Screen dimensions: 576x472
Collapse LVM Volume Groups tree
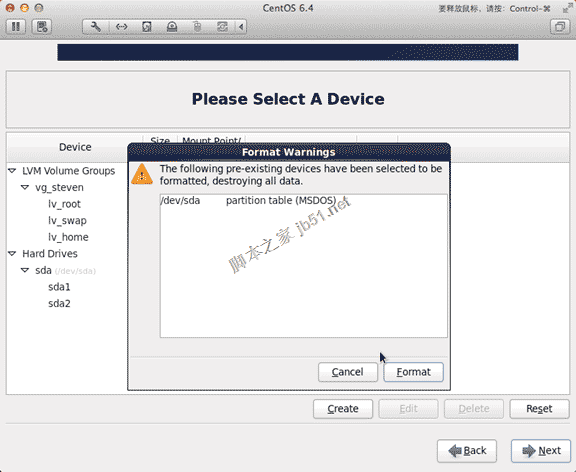[x=12, y=171]
